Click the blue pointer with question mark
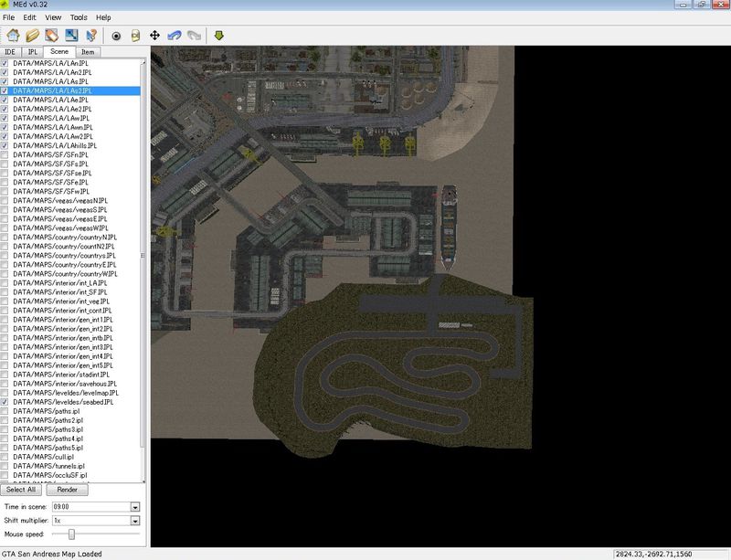This screenshot has height=560, width=731. pyautogui.click(x=91, y=36)
